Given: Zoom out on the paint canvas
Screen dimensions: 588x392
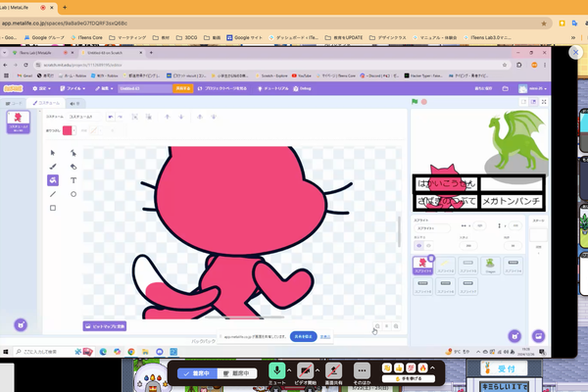Looking at the screenshot, I should click(x=377, y=326).
